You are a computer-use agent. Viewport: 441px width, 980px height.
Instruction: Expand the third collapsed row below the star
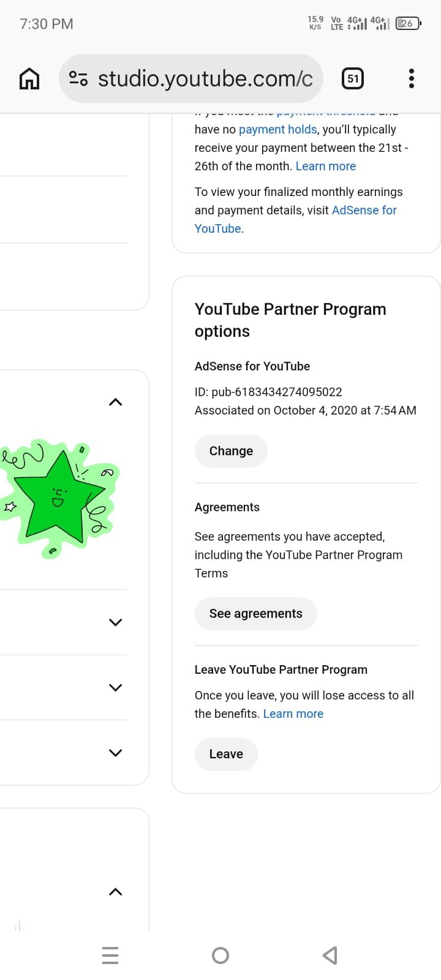tap(115, 753)
